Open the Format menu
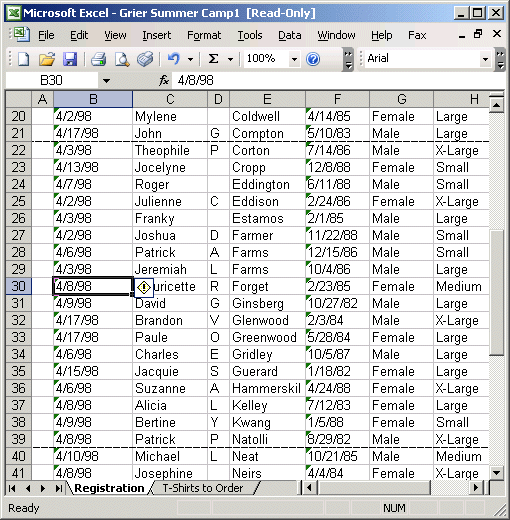510x520 pixels. point(204,35)
